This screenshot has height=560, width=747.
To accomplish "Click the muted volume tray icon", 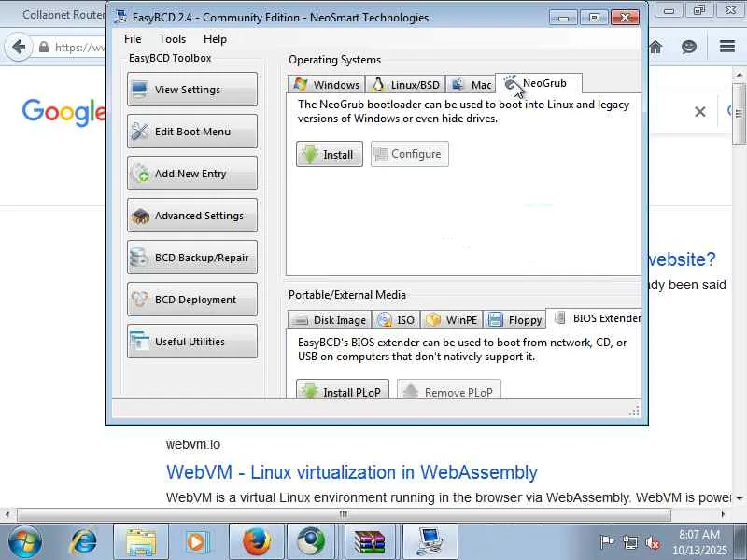I will 652,542.
